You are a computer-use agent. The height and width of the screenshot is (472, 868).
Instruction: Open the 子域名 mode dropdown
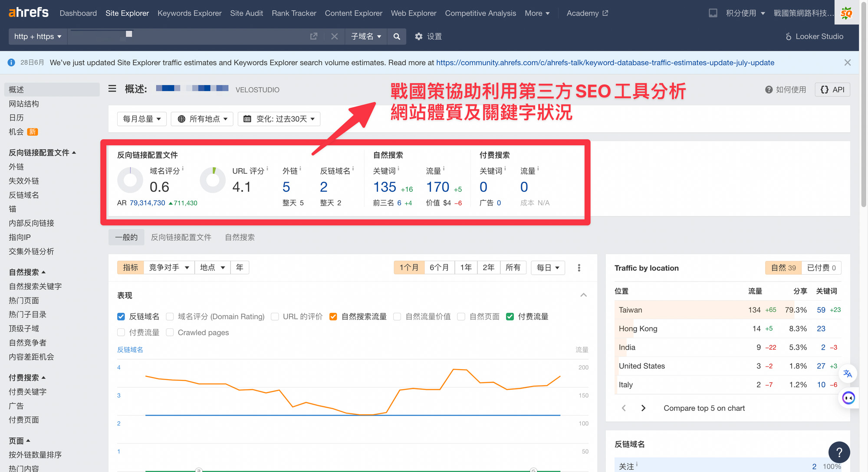[x=366, y=36]
